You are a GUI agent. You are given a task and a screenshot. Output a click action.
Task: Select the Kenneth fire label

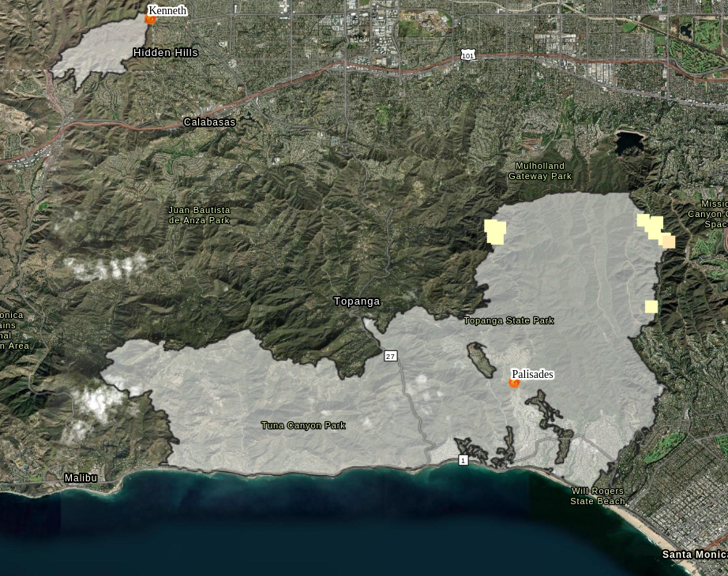click(x=167, y=10)
